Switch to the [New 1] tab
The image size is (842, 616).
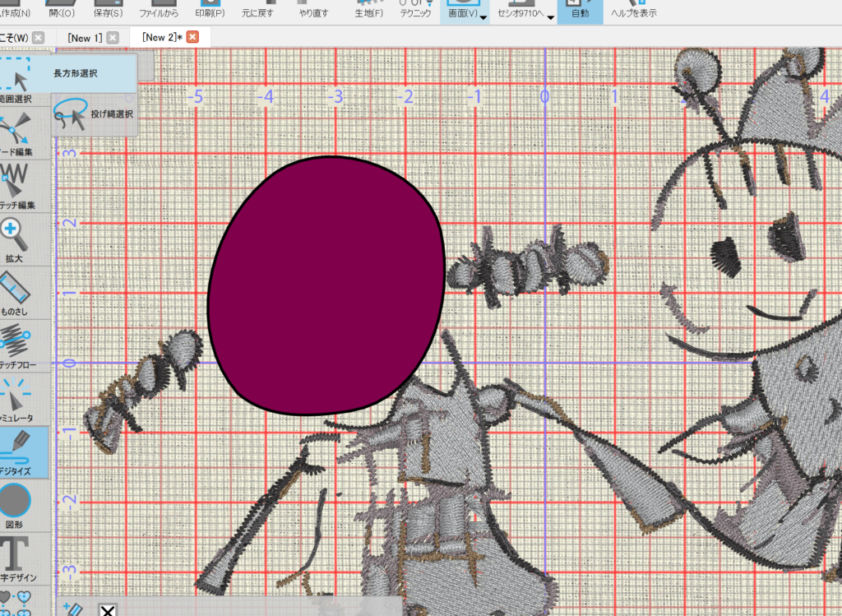pyautogui.click(x=85, y=38)
